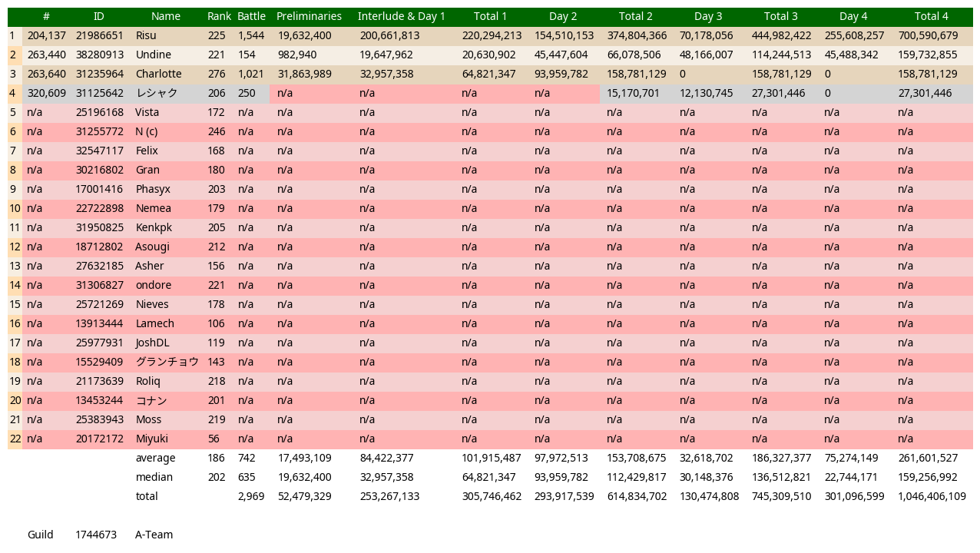Click row number 22 cell
The width and height of the screenshot is (980, 553).
[x=15, y=439]
